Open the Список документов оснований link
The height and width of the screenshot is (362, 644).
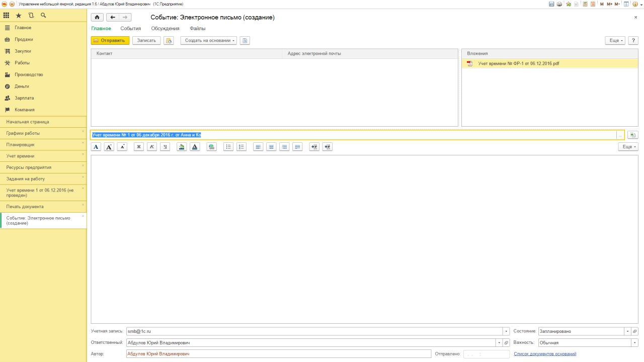coord(545,354)
